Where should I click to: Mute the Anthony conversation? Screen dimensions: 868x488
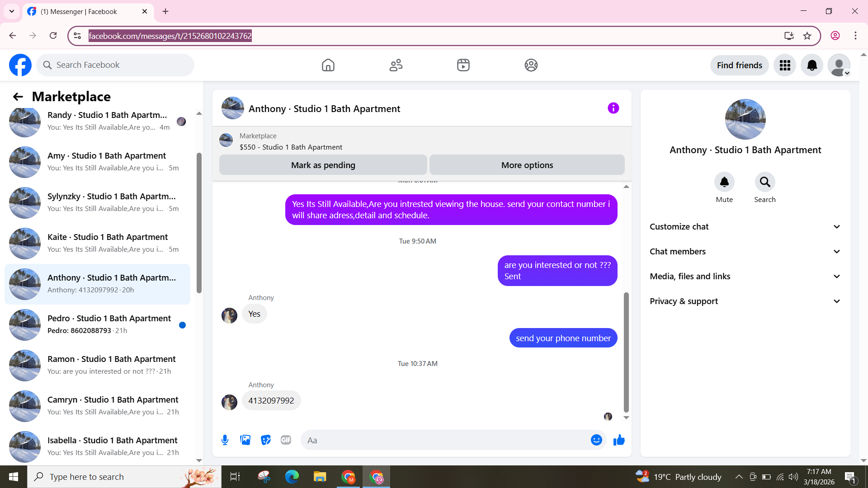(724, 182)
